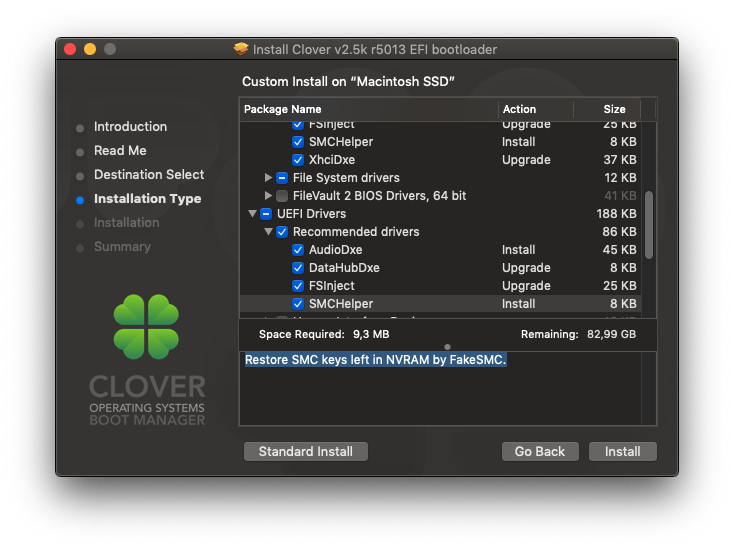Collapse UEFI Drivers tree
Screen dimensions: 734x550
[x=252, y=214]
